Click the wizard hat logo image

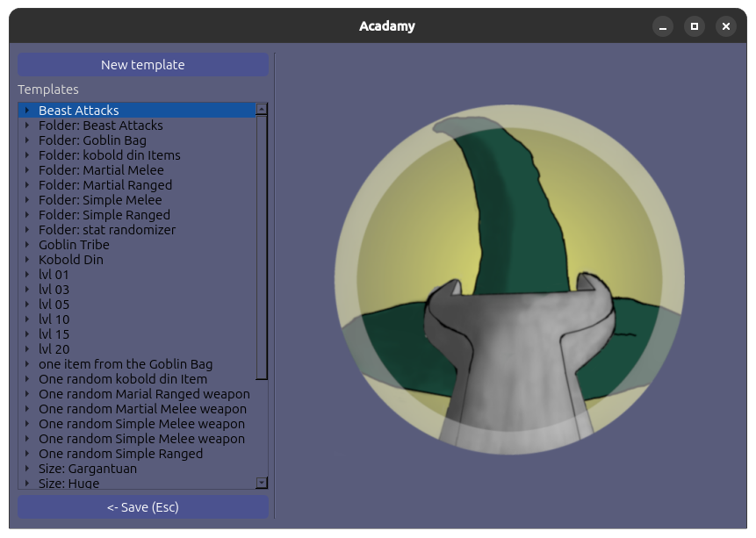509,290
